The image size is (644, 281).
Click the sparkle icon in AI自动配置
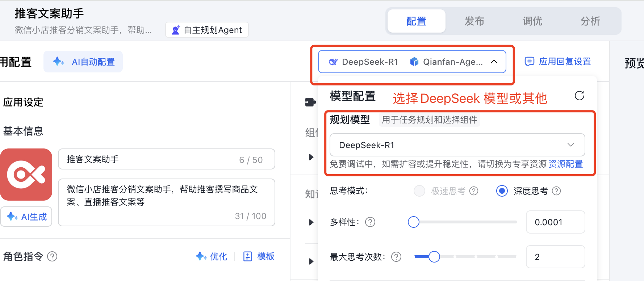[58, 62]
